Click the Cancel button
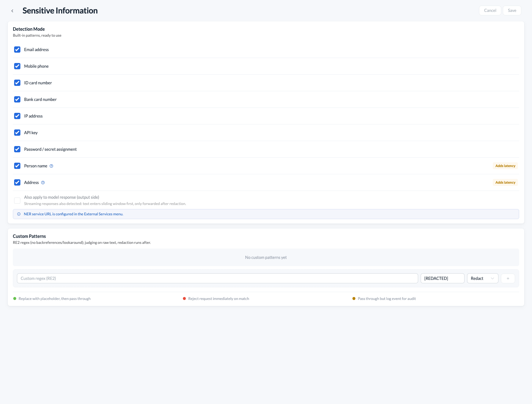This screenshot has width=532, height=404. [490, 10]
